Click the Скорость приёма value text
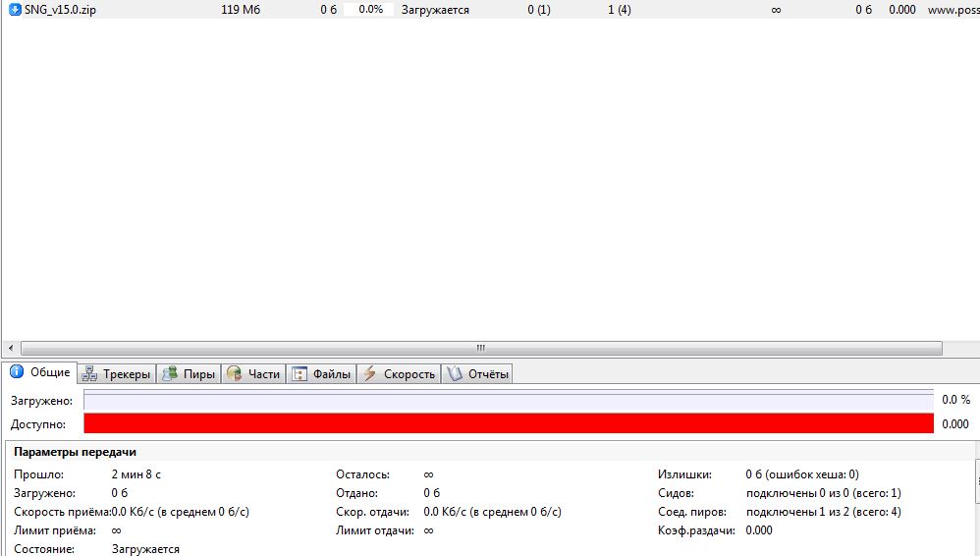980x556 pixels. tap(180, 512)
